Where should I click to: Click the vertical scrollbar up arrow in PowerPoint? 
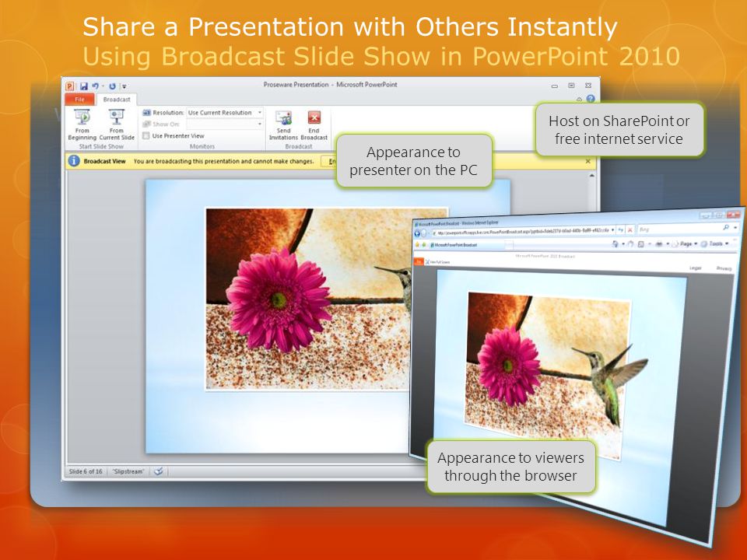tap(591, 176)
